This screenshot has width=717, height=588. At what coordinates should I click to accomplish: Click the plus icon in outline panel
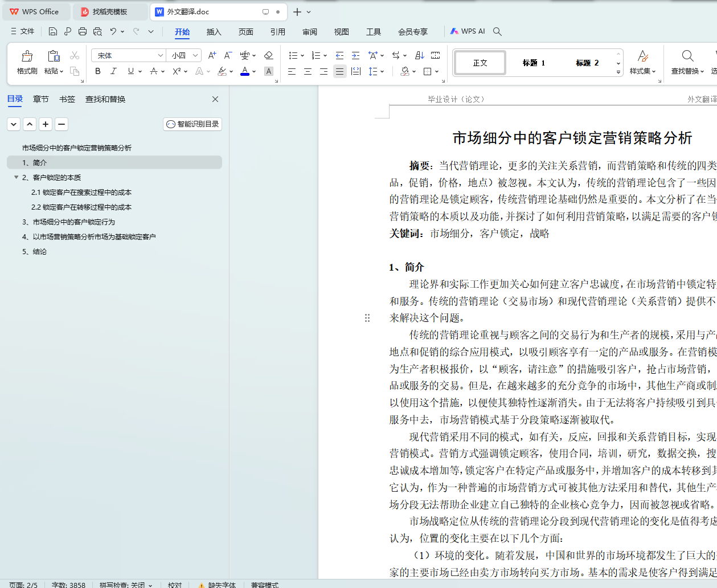pyautogui.click(x=46, y=124)
